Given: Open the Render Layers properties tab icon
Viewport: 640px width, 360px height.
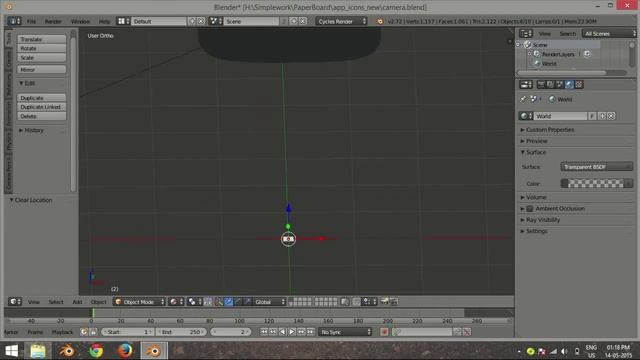Looking at the screenshot, I should click(550, 84).
